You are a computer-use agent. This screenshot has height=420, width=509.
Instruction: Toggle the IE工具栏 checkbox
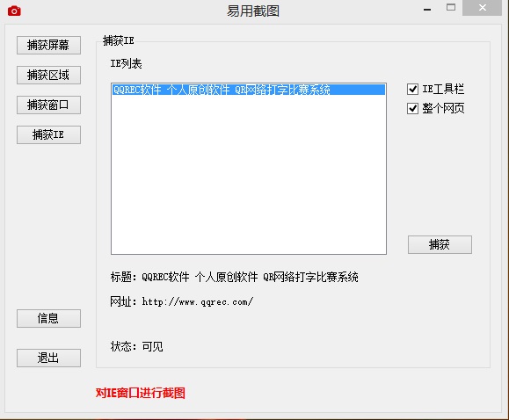coord(412,89)
